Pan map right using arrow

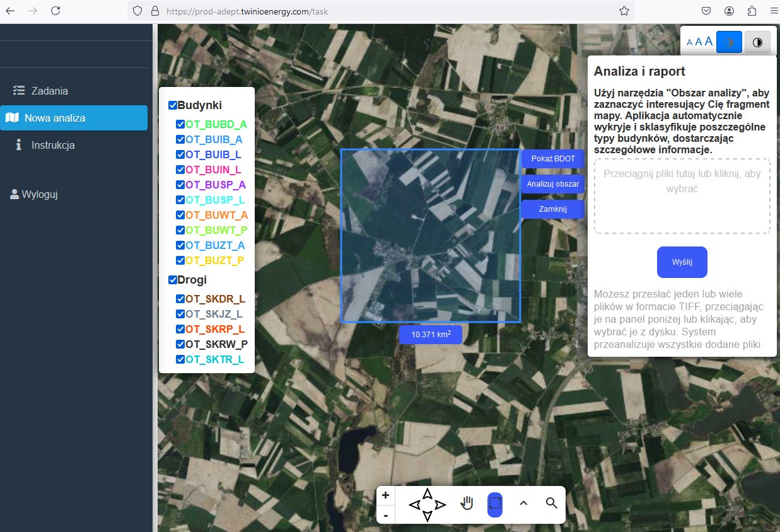click(x=441, y=505)
